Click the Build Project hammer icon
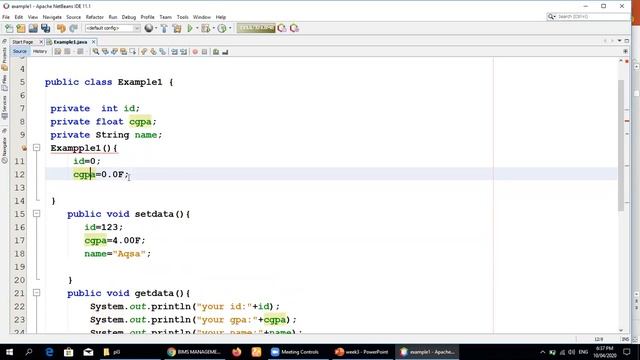The width and height of the screenshot is (640, 360). point(164,28)
